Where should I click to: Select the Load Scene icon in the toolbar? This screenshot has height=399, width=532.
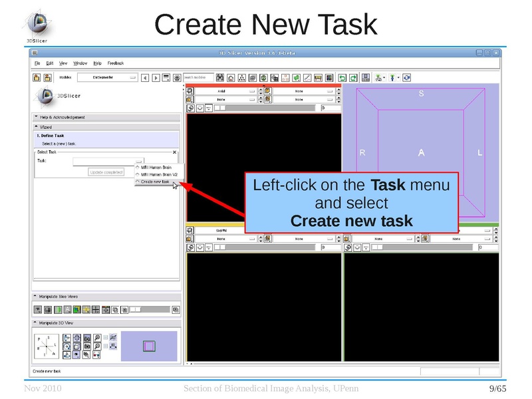coord(37,78)
